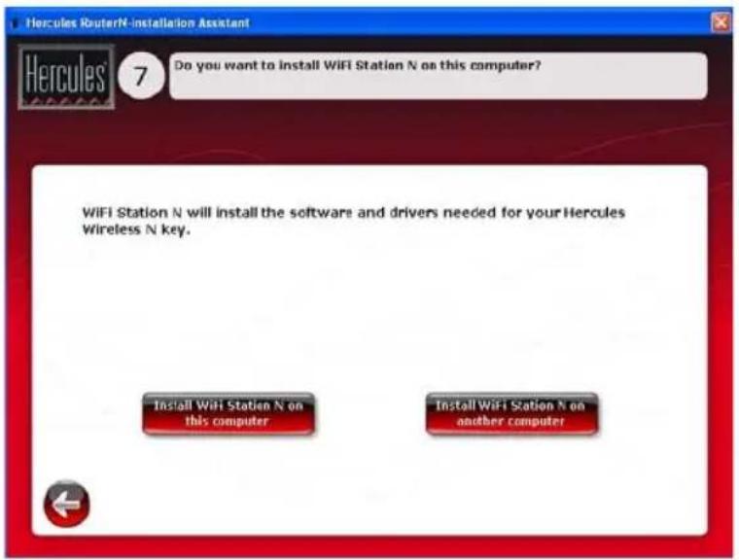Click the small title bar application icon
Image resolution: width=739 pixels, height=560 pixels.
click(15, 23)
